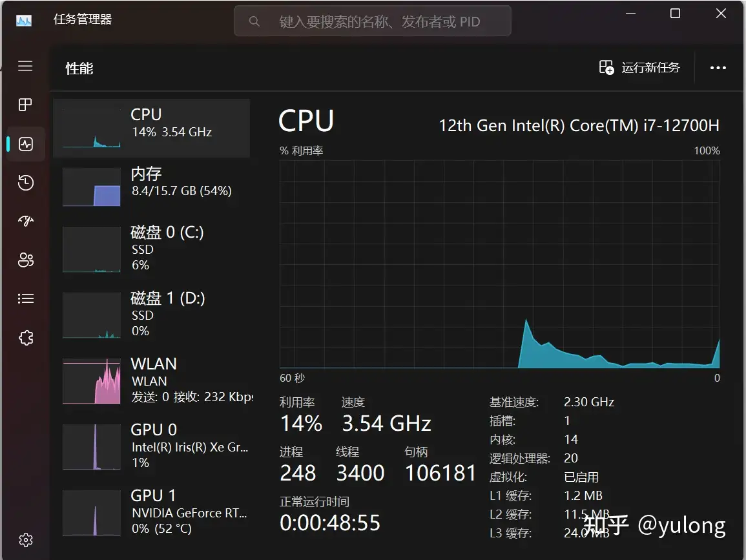Open the Startup apps page icon

click(26, 221)
